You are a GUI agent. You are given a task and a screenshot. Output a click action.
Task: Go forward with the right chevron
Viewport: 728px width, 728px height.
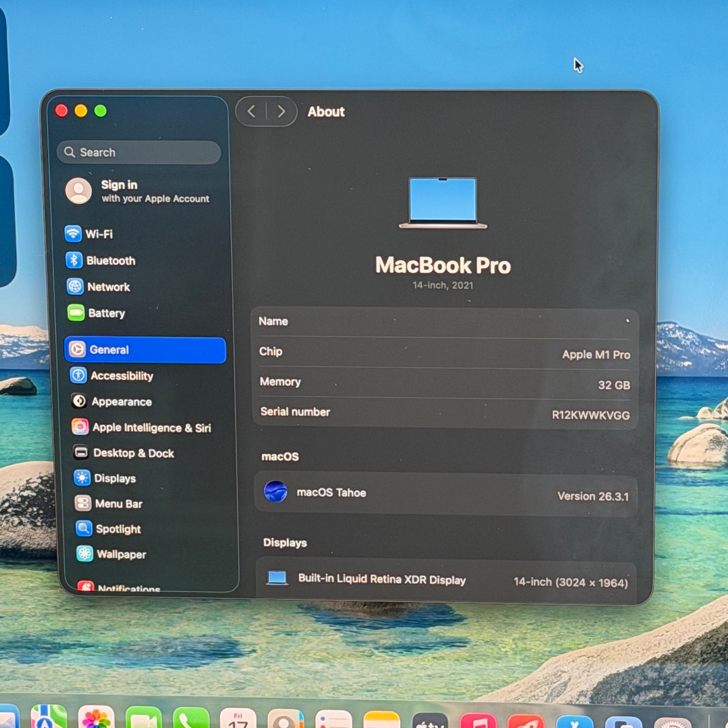tap(281, 111)
